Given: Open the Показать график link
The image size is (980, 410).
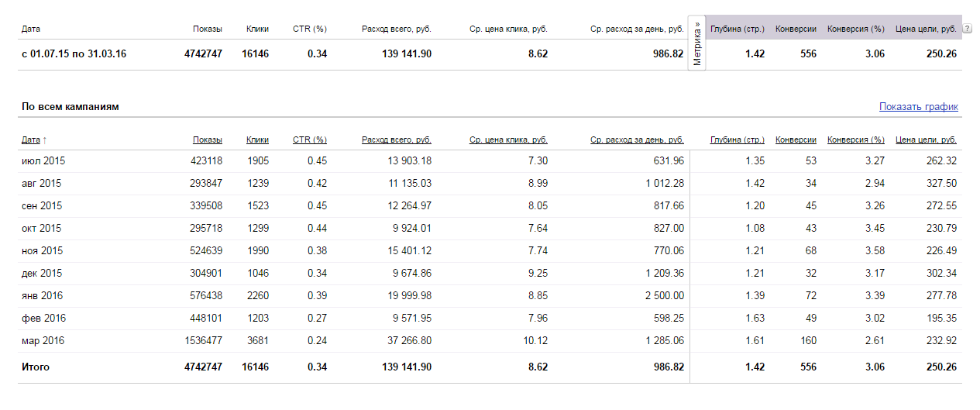Looking at the screenshot, I should click(919, 107).
